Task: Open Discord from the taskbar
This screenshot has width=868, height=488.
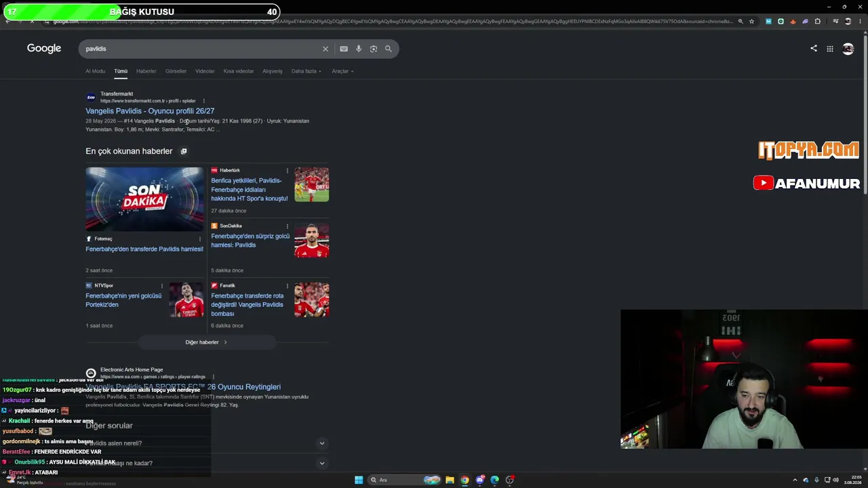Action: pos(480,480)
